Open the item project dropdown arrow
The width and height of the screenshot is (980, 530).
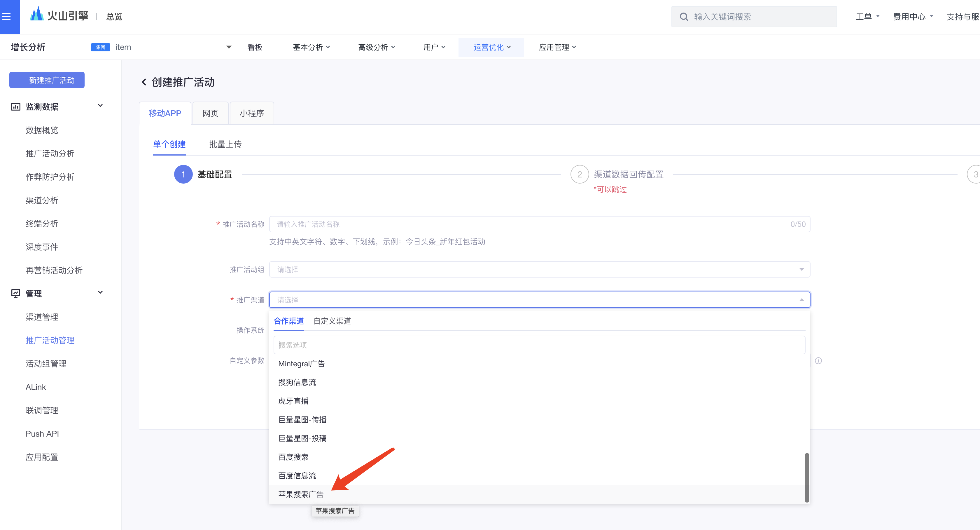[x=229, y=47]
